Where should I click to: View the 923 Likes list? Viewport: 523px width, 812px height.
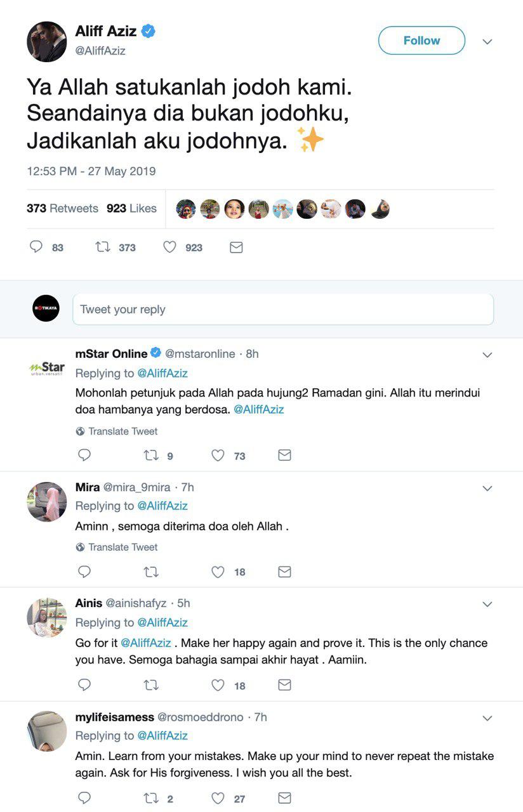click(x=131, y=208)
